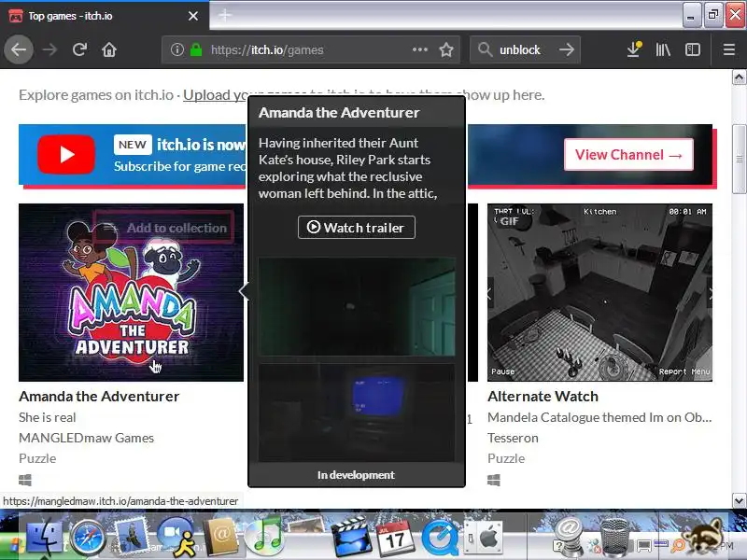Screen dimensions: 747x560
Task: Open the popup blue TV screenshot
Action: [357, 413]
